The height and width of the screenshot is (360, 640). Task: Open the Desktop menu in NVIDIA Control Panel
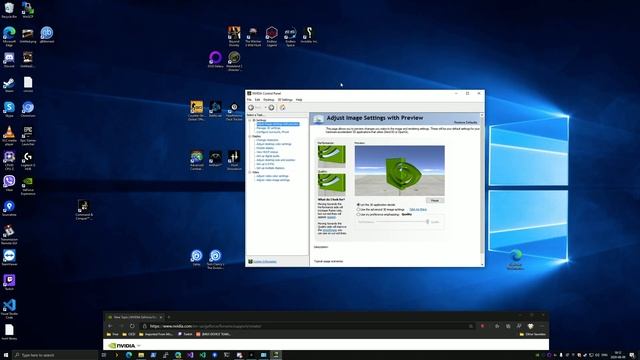[269, 100]
